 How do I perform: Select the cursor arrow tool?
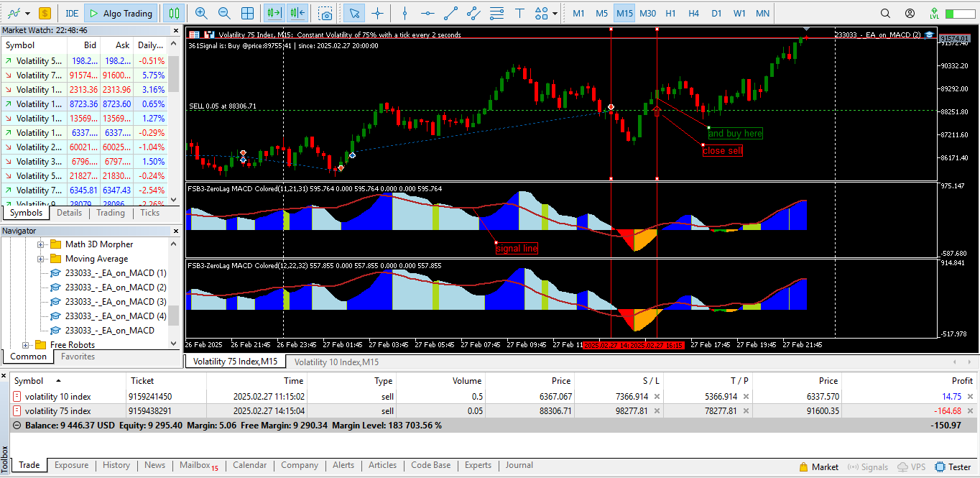pos(353,13)
